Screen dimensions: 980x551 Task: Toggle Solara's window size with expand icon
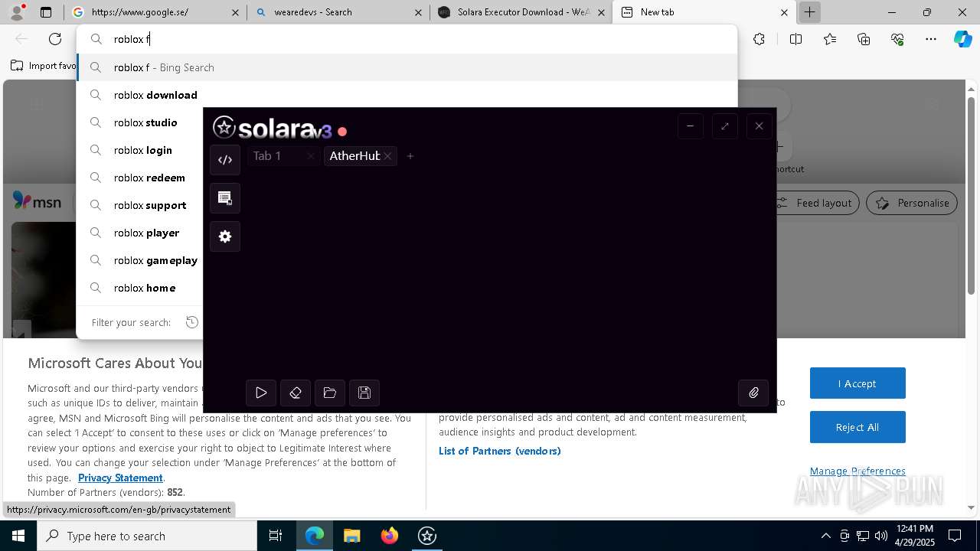(724, 126)
